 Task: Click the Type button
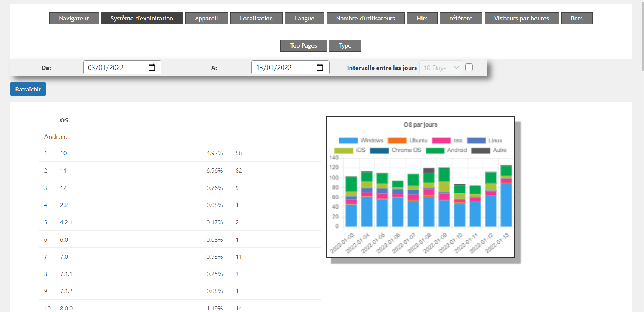345,46
